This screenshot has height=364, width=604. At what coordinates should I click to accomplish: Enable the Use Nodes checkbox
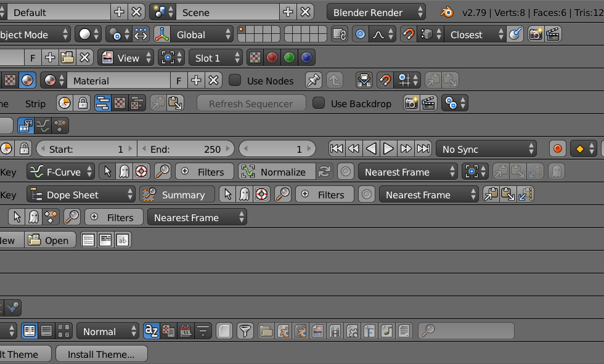click(x=235, y=81)
